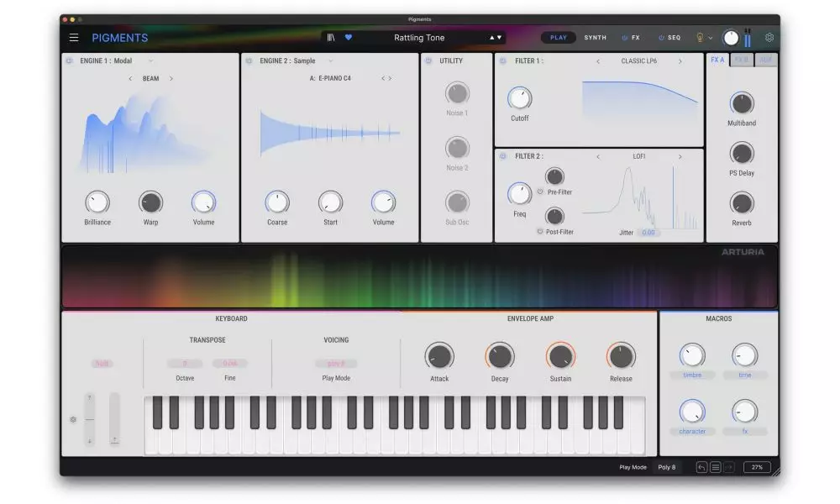Go to next Engine 1 model after BEAM
Viewport: 840px width, 504px height.
click(171, 79)
